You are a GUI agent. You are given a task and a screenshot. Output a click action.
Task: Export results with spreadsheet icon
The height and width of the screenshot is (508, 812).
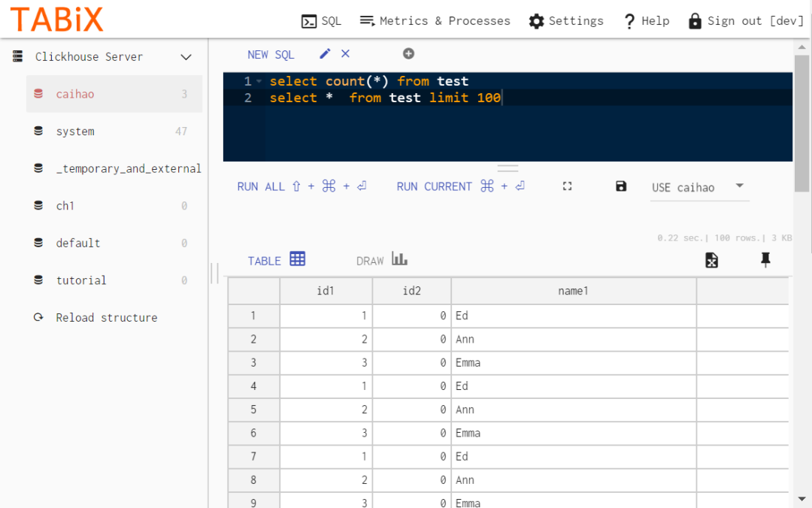pyautogui.click(x=711, y=260)
